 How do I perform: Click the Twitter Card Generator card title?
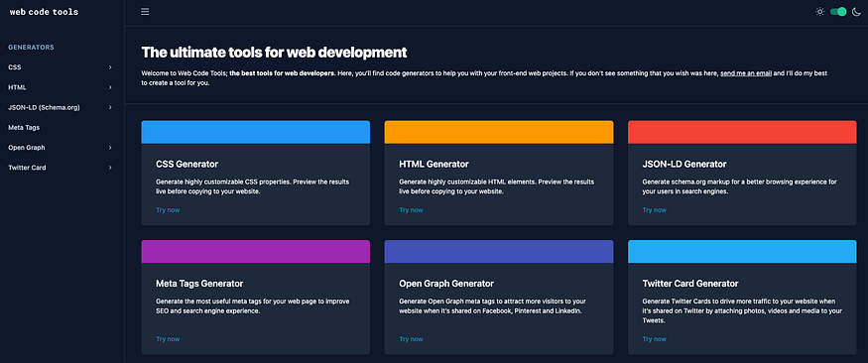click(690, 284)
